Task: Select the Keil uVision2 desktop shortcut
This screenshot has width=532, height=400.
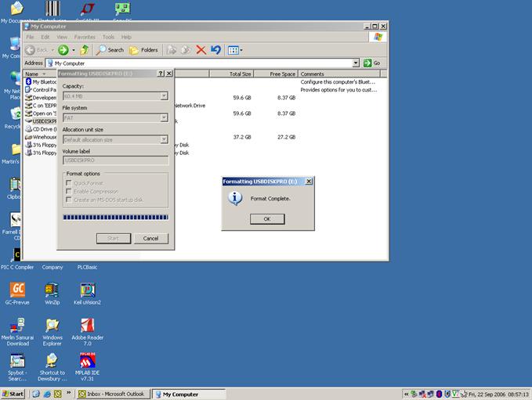Action: [x=87, y=294]
